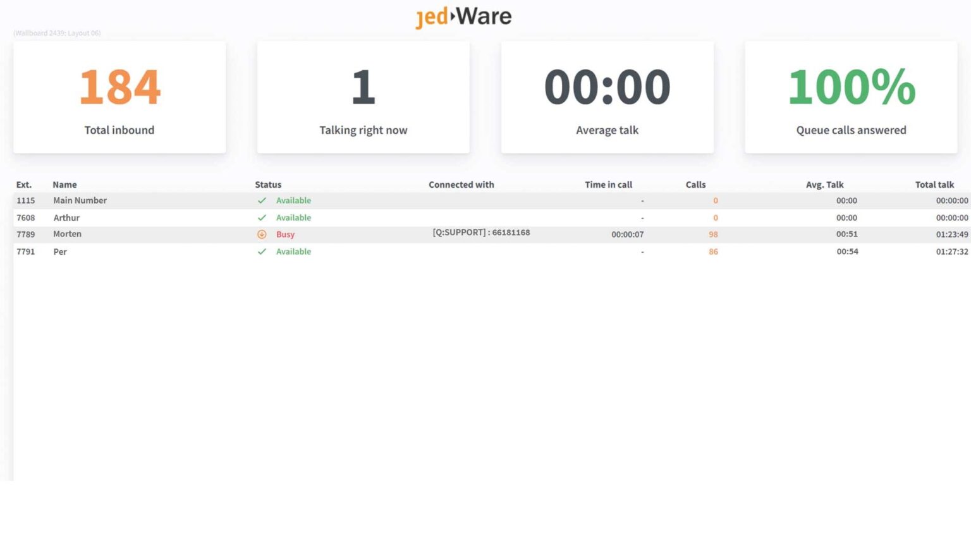Click the checkmark icon on Per's row
The image size is (971, 560).
[x=262, y=252]
